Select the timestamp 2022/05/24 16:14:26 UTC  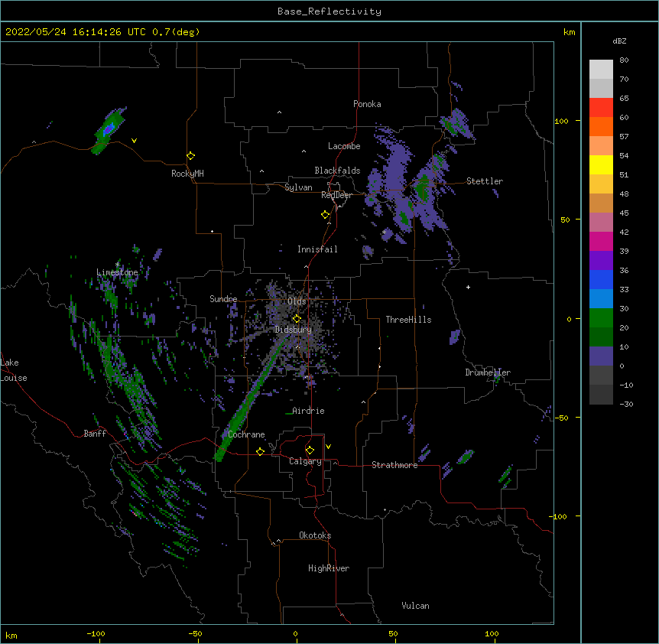pos(76,32)
